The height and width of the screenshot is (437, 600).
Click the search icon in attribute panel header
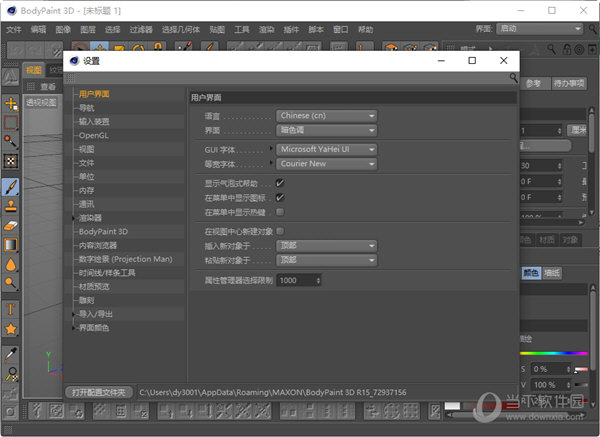[552, 49]
